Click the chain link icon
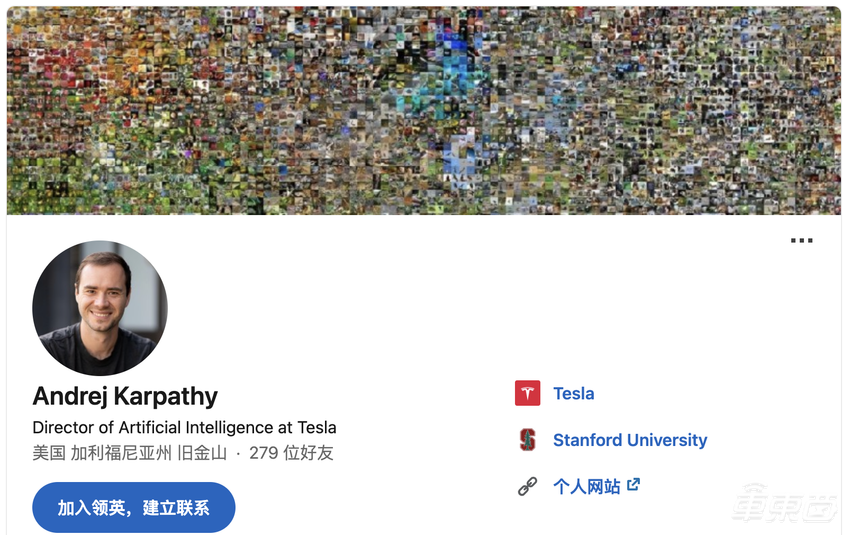850x535 pixels. [527, 486]
